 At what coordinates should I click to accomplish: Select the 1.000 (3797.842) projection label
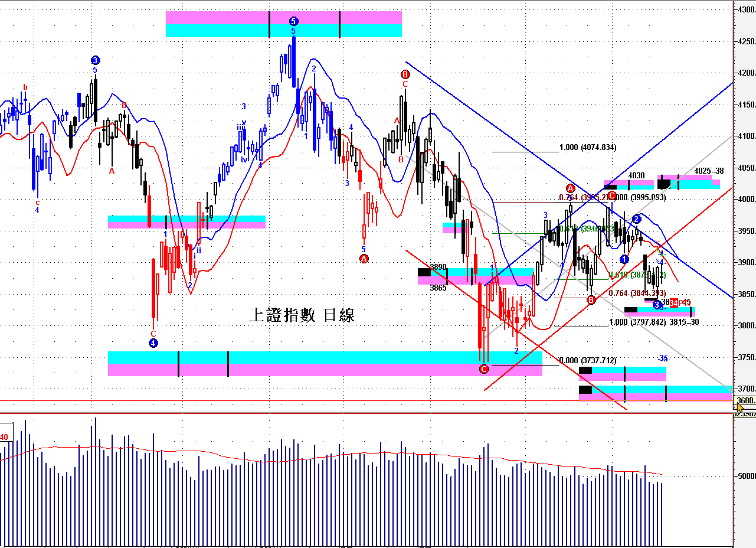pos(637,322)
